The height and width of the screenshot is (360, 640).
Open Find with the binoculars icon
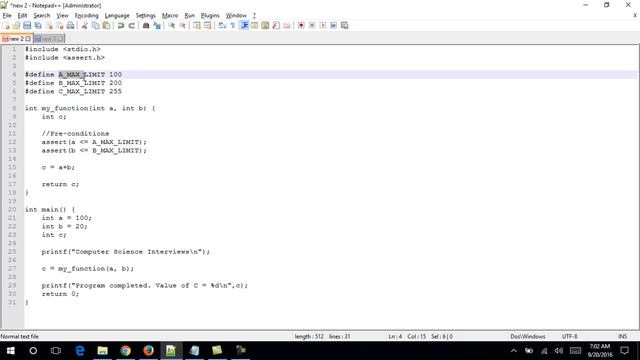146,25
